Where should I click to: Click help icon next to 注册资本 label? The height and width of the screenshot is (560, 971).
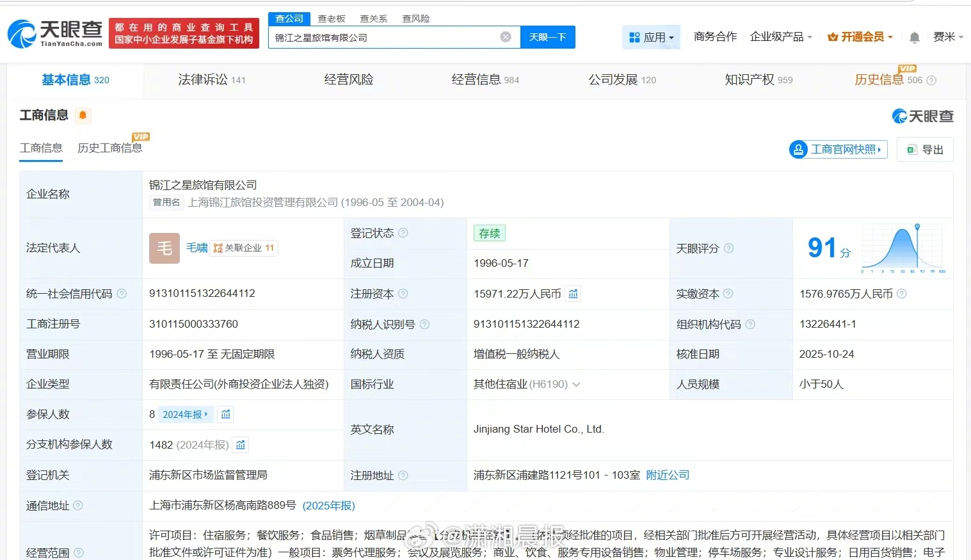pos(403,294)
